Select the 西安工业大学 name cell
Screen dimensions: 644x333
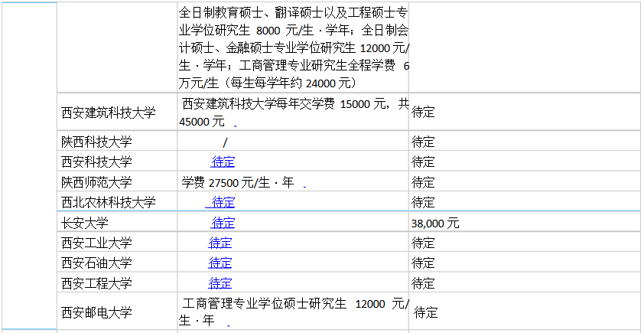click(117, 243)
